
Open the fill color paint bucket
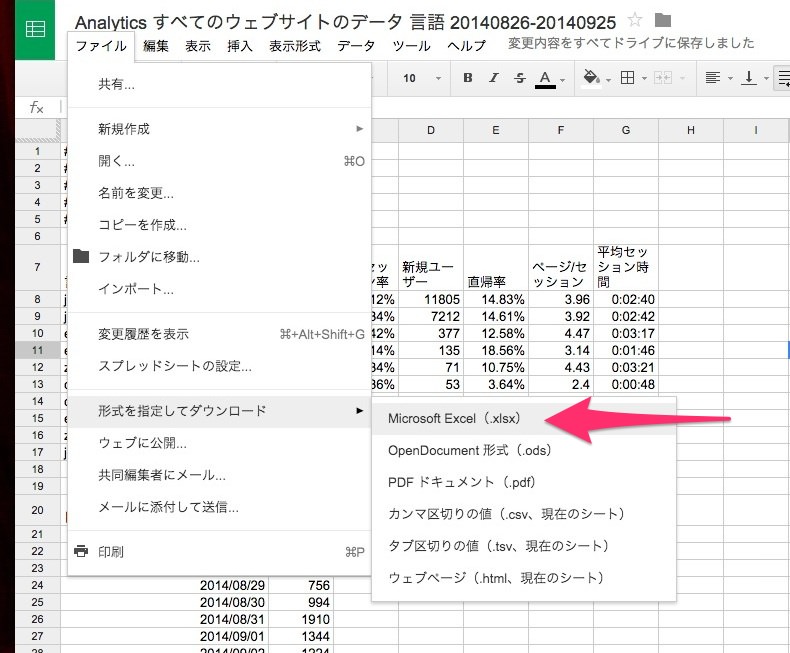click(x=590, y=78)
